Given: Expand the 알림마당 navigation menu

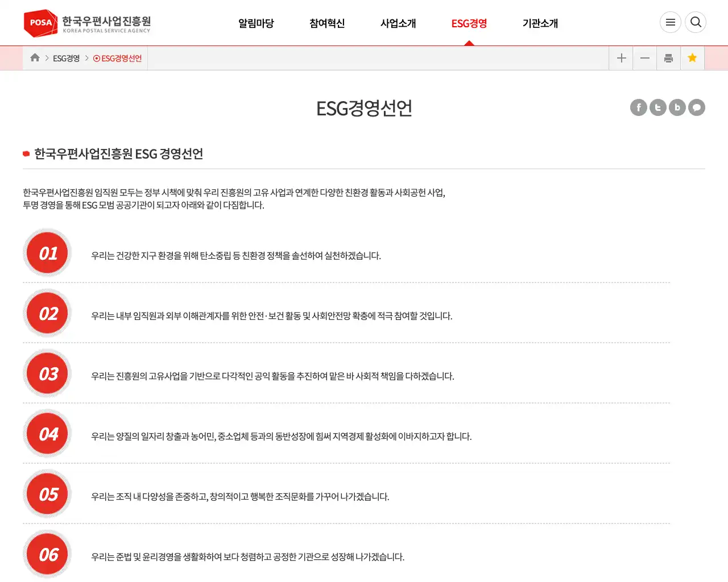Looking at the screenshot, I should [x=256, y=24].
